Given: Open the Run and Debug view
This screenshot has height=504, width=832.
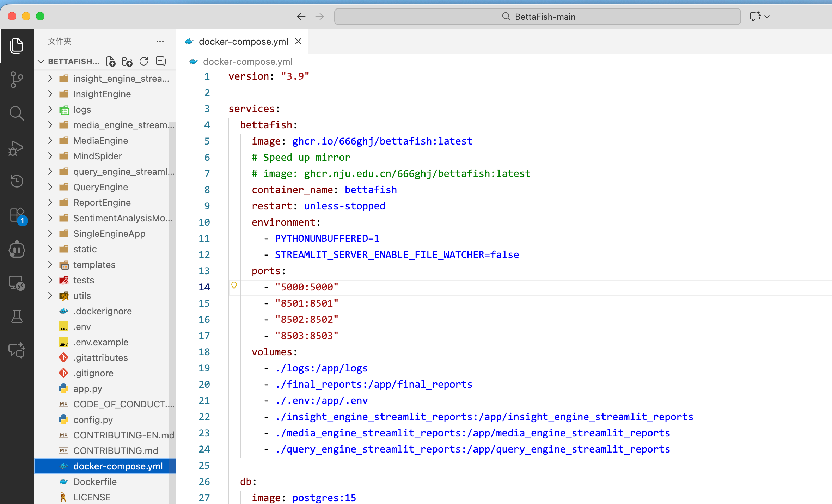Looking at the screenshot, I should click(17, 148).
